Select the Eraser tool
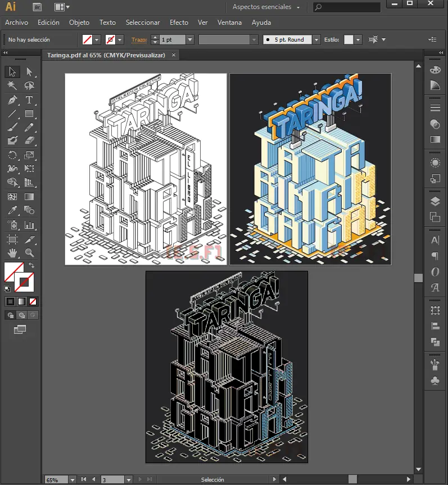 (x=29, y=140)
